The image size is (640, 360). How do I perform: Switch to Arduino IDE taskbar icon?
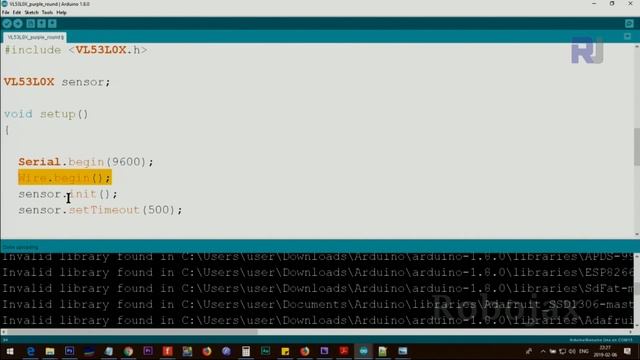coord(363,351)
